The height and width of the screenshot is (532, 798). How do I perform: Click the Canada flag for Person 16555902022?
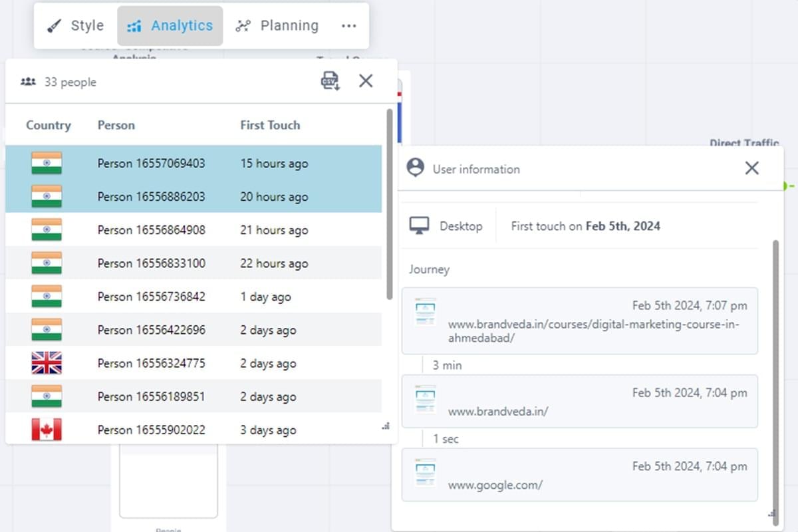click(x=47, y=430)
